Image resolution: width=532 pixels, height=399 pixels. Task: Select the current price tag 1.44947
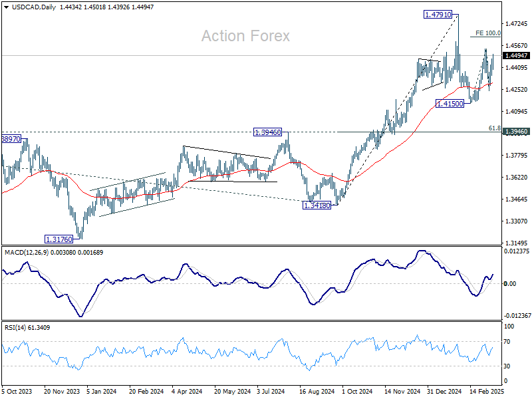pyautogui.click(x=517, y=56)
